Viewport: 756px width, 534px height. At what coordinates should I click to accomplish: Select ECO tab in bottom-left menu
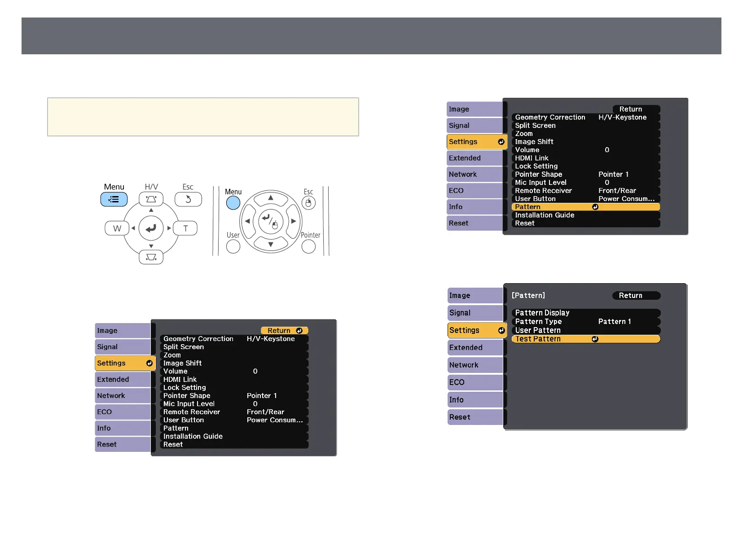pos(123,412)
